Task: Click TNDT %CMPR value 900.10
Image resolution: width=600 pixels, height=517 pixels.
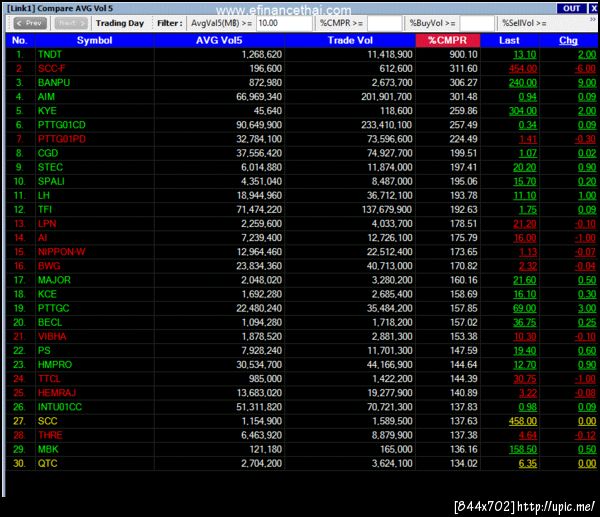Action: tap(463, 55)
